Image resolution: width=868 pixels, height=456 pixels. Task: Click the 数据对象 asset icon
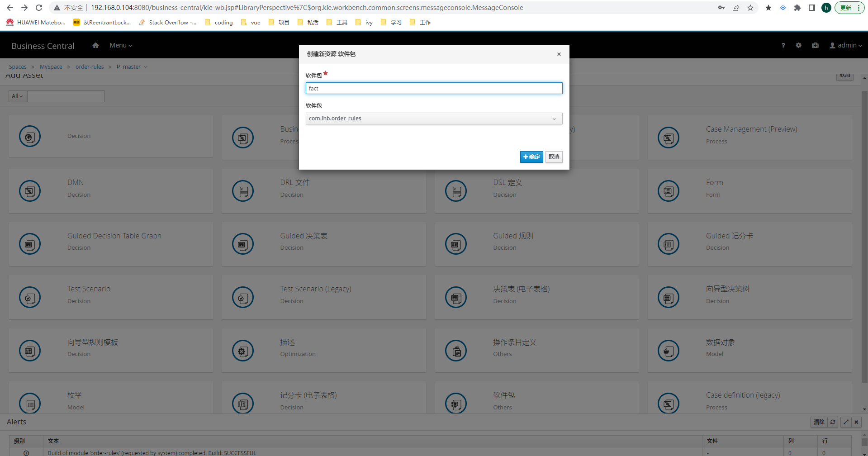click(668, 351)
